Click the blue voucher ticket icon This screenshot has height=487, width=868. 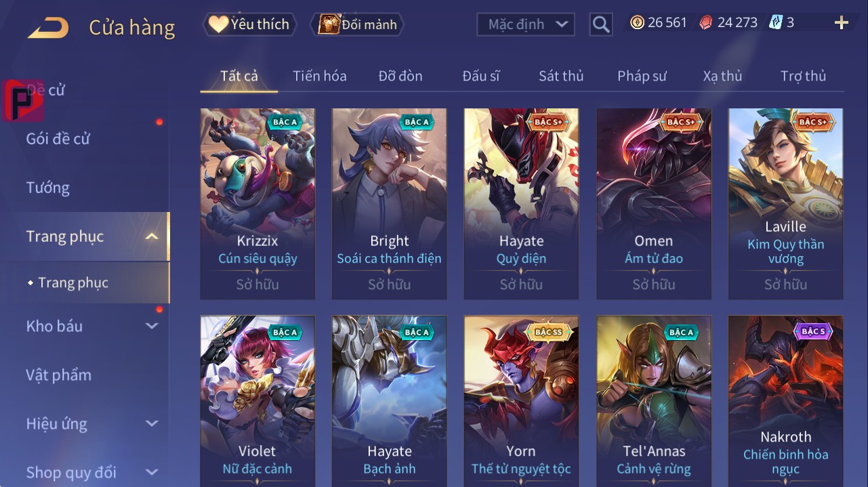tap(776, 23)
